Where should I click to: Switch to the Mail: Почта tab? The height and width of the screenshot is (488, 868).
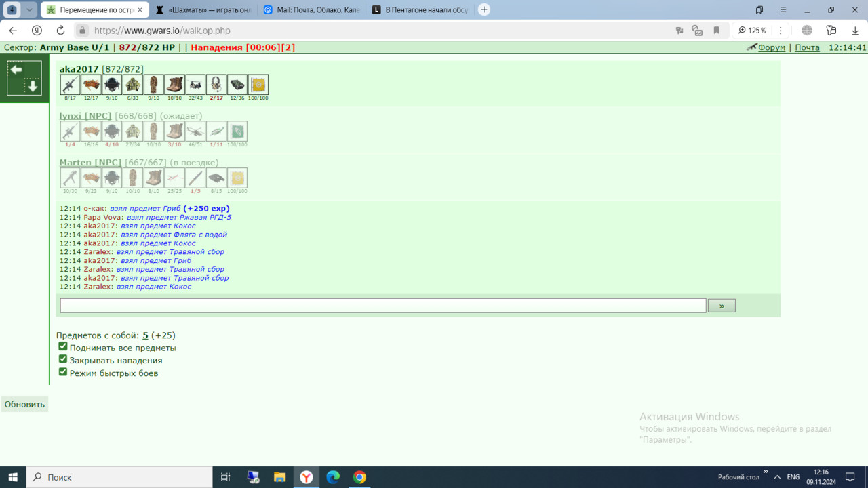coord(312,10)
